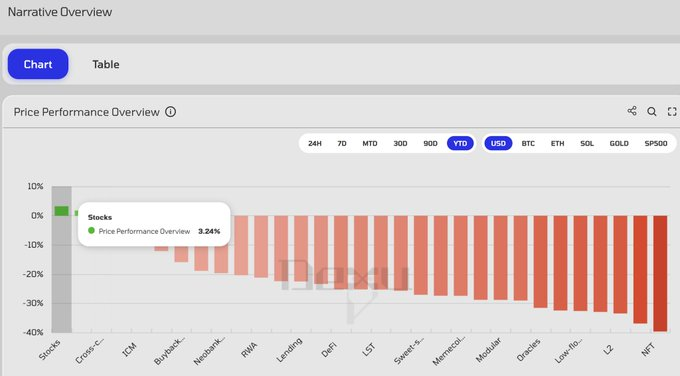Screen dimensions: 680x376
Task: Click the green dot in Stocks tooltip
Action: click(91, 231)
